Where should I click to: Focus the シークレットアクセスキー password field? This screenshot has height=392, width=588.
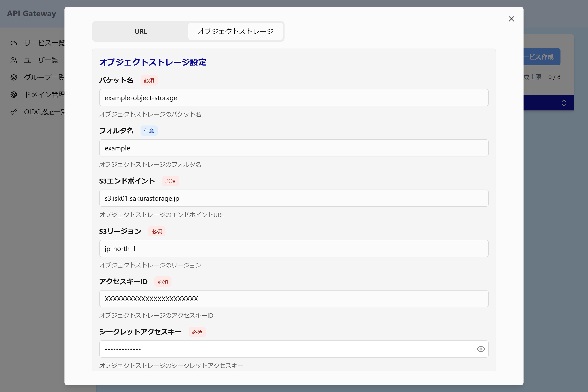coord(285,349)
